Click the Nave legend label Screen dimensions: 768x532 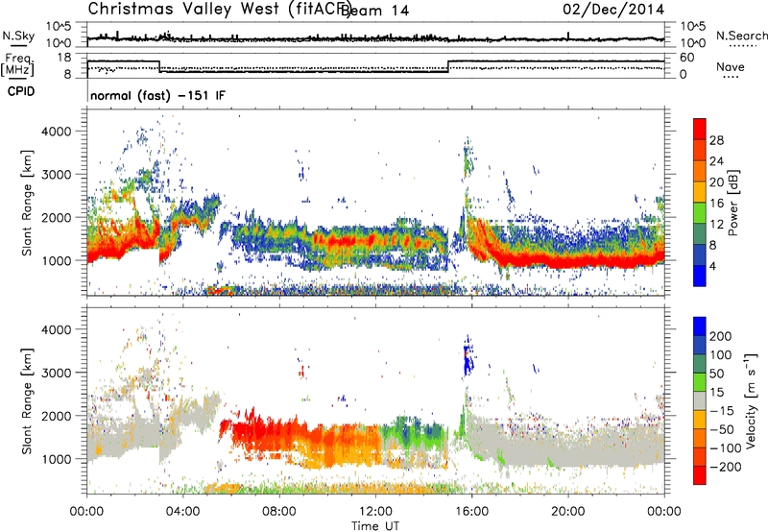[x=731, y=66]
